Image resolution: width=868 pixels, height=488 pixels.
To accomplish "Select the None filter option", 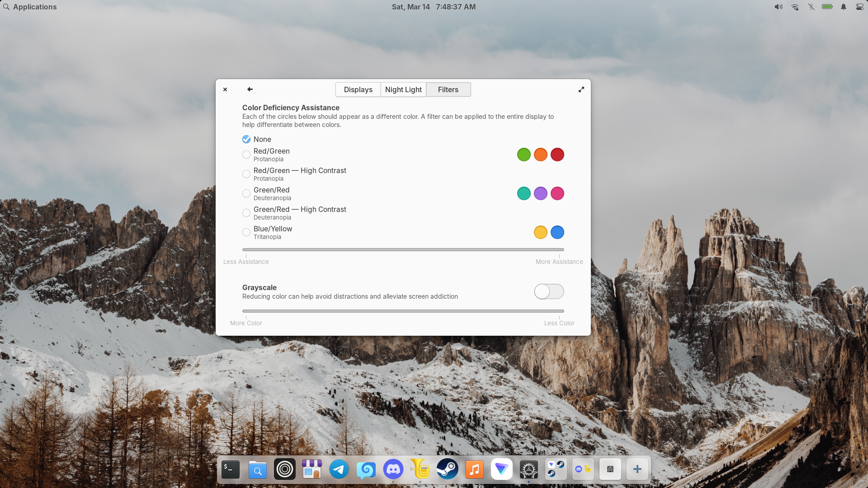I will pyautogui.click(x=246, y=139).
